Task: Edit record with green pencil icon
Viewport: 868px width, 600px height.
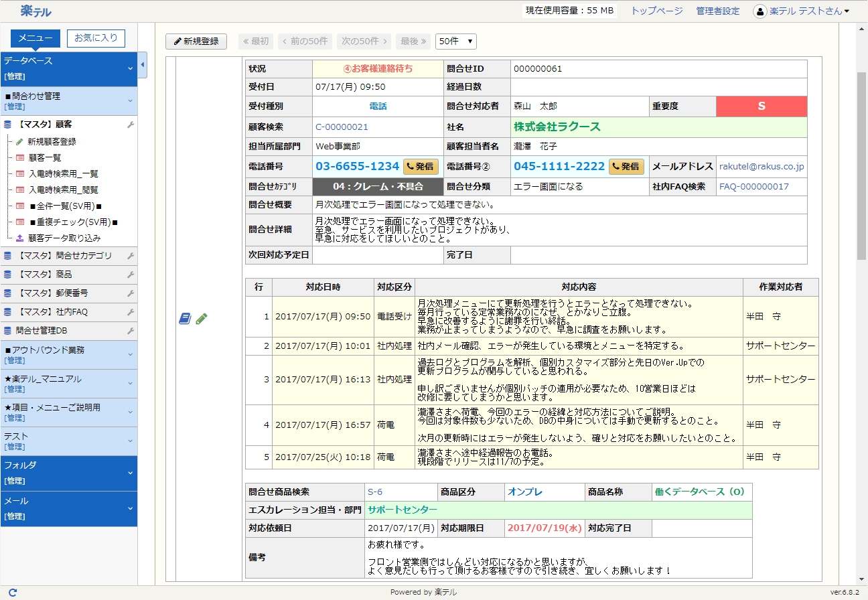Action: [x=202, y=319]
